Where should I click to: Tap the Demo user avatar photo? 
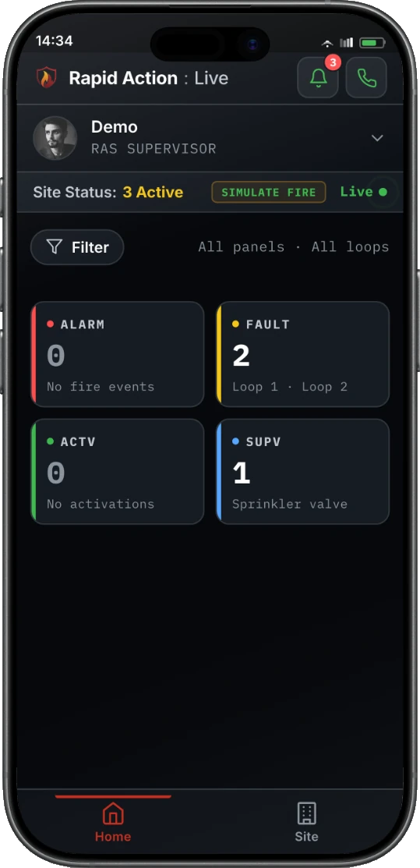point(55,138)
